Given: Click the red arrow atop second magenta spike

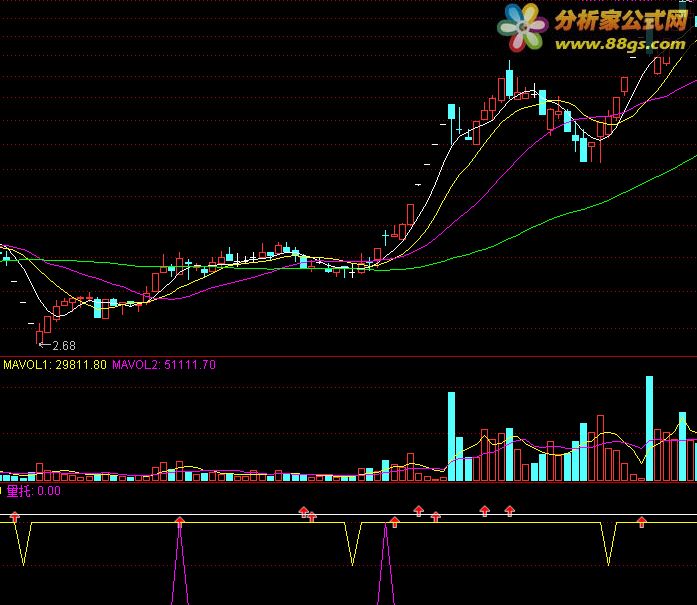Looking at the screenshot, I should pos(394,522).
